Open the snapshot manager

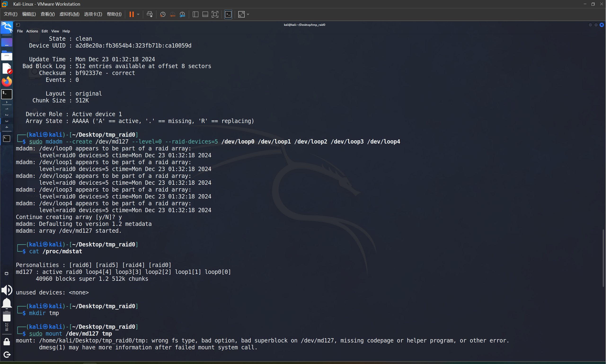(182, 14)
